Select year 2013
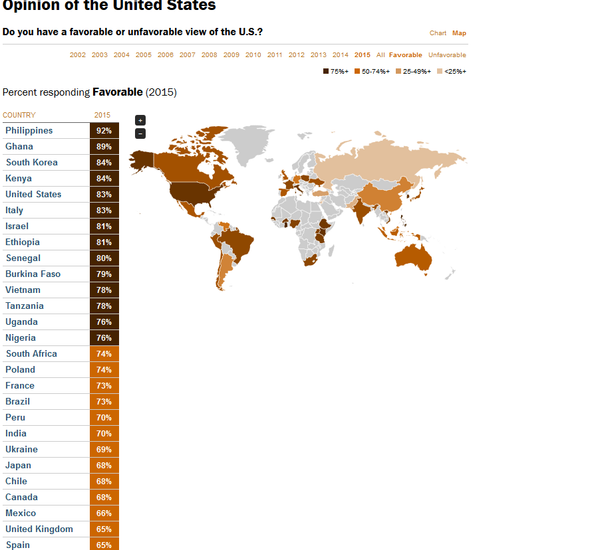 318,55
